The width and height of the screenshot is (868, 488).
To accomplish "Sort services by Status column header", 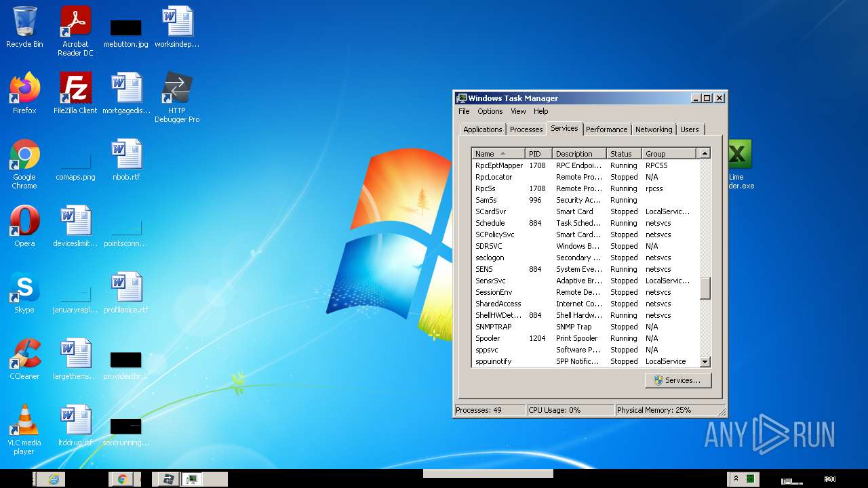I will click(x=625, y=154).
